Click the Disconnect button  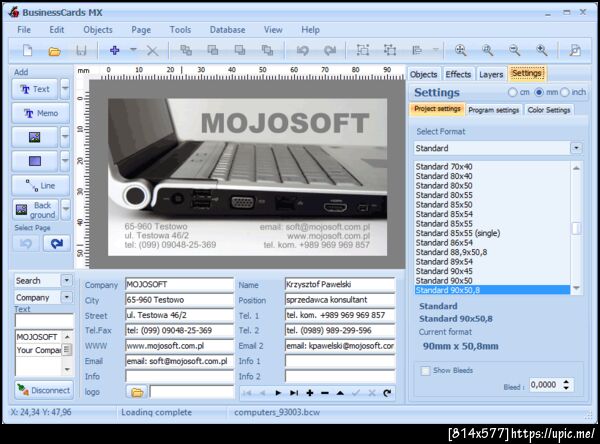point(44,390)
